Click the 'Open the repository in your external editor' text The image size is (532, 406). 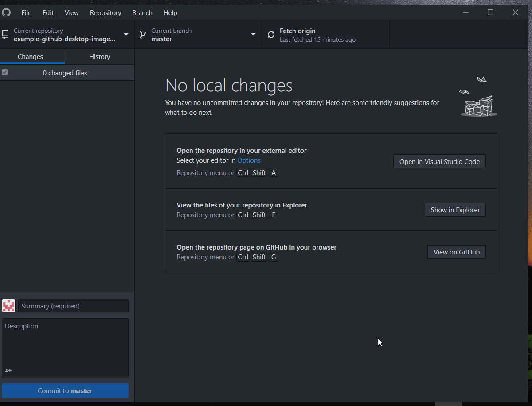(242, 151)
